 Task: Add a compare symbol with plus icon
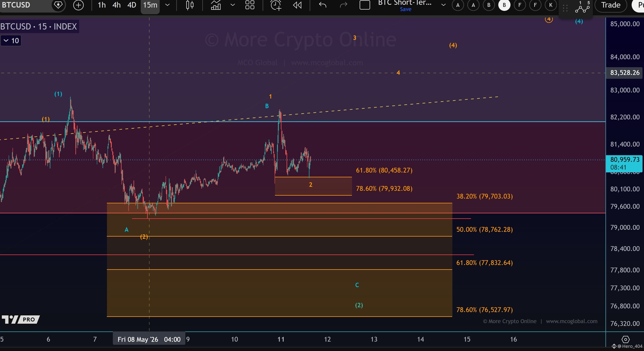(x=78, y=5)
